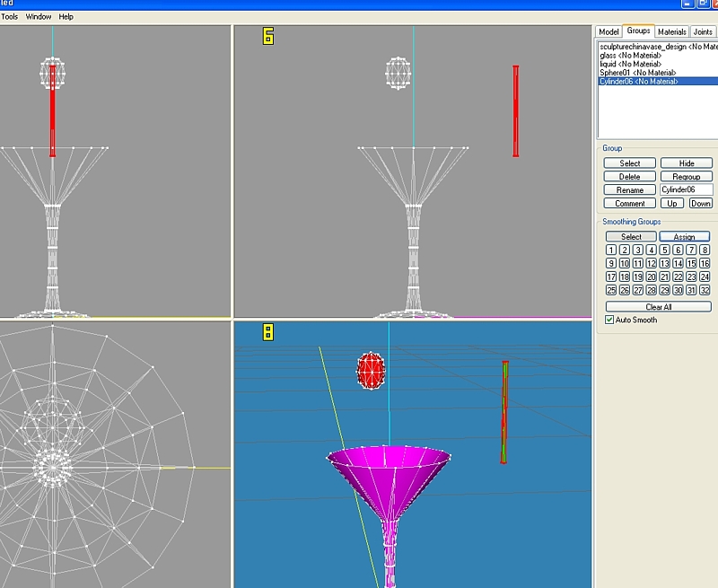The image size is (718, 588).
Task: Open the Tools menu
Action: [9, 16]
